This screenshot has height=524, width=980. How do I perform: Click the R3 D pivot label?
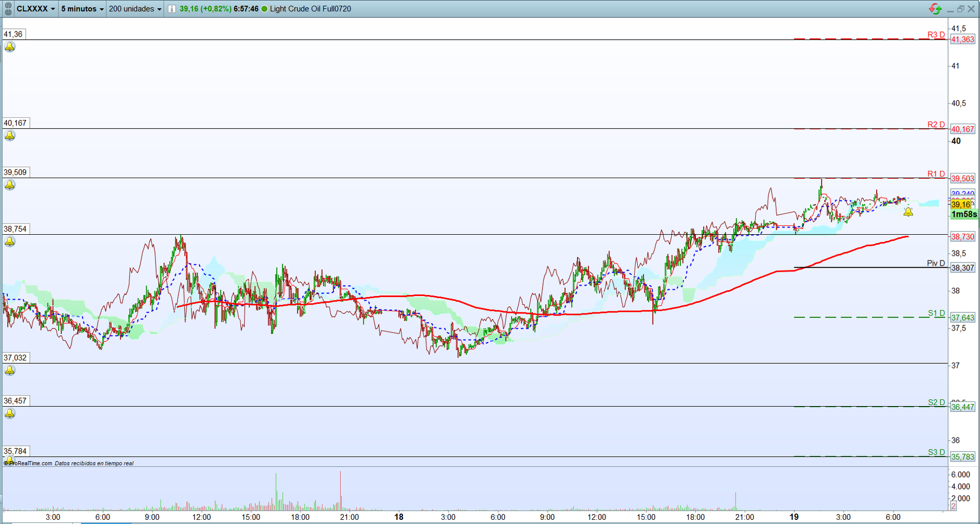tap(936, 35)
